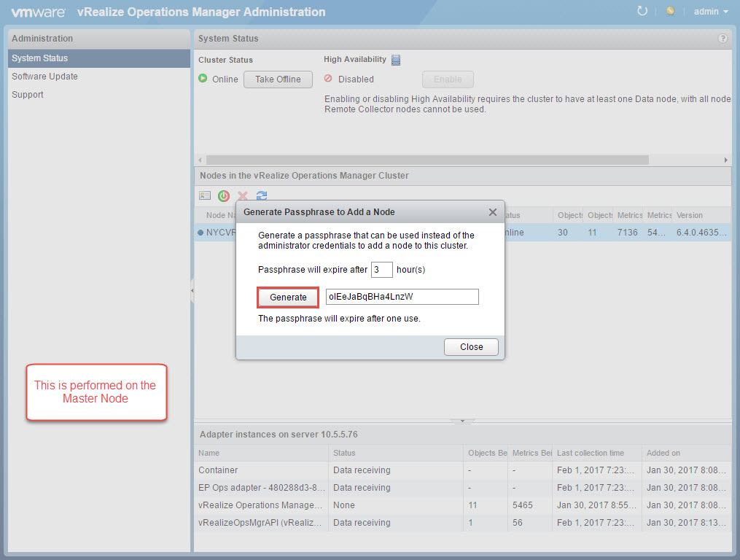Click the node details card icon
The height and width of the screenshot is (560, 740).
coord(205,195)
